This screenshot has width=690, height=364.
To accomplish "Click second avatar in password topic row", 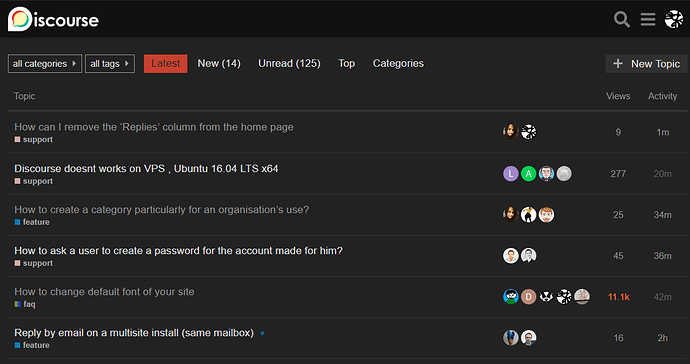I will [529, 256].
